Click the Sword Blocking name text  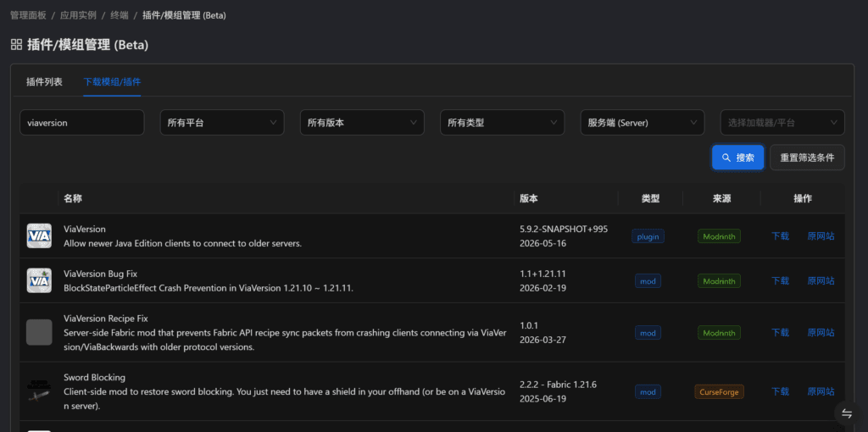point(95,377)
